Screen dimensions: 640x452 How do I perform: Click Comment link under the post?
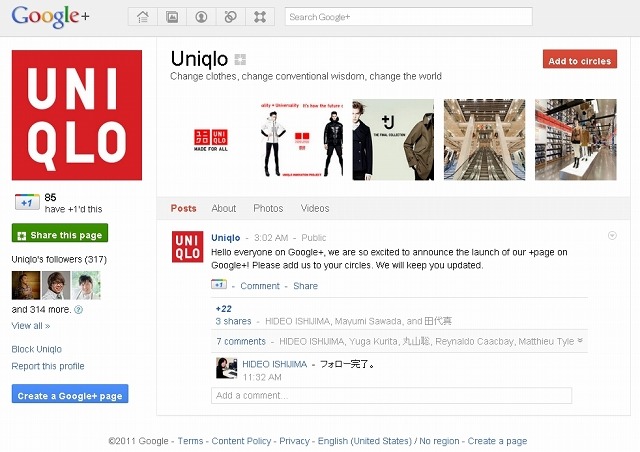[260, 286]
